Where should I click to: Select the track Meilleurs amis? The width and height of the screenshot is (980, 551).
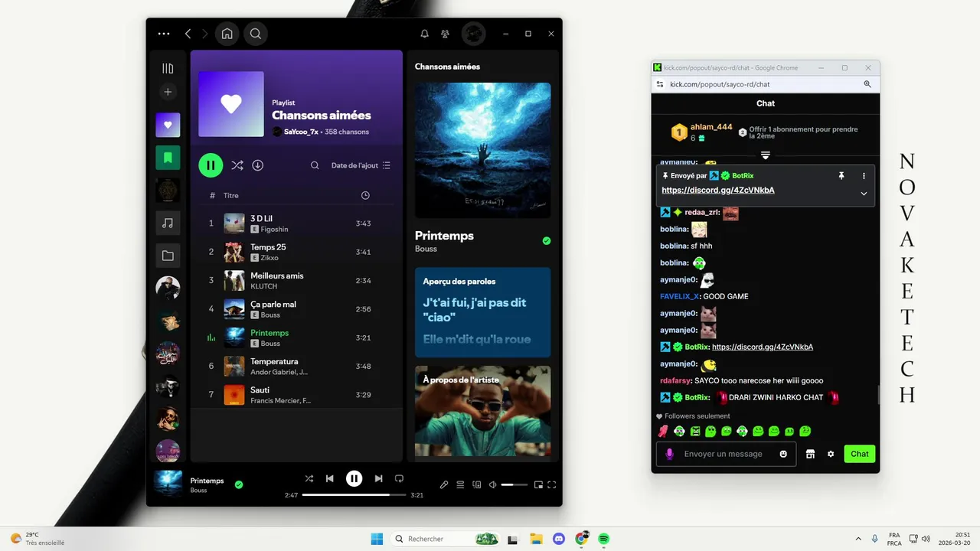tap(297, 280)
